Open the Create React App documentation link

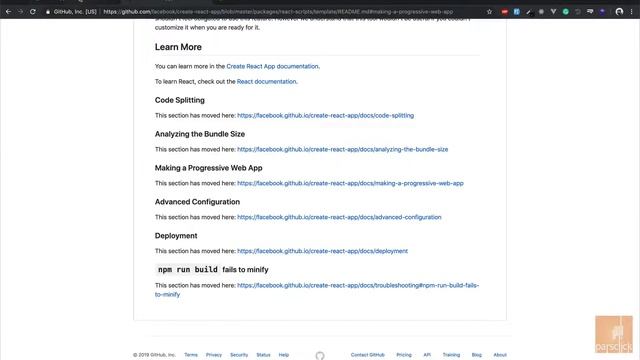[x=272, y=66]
